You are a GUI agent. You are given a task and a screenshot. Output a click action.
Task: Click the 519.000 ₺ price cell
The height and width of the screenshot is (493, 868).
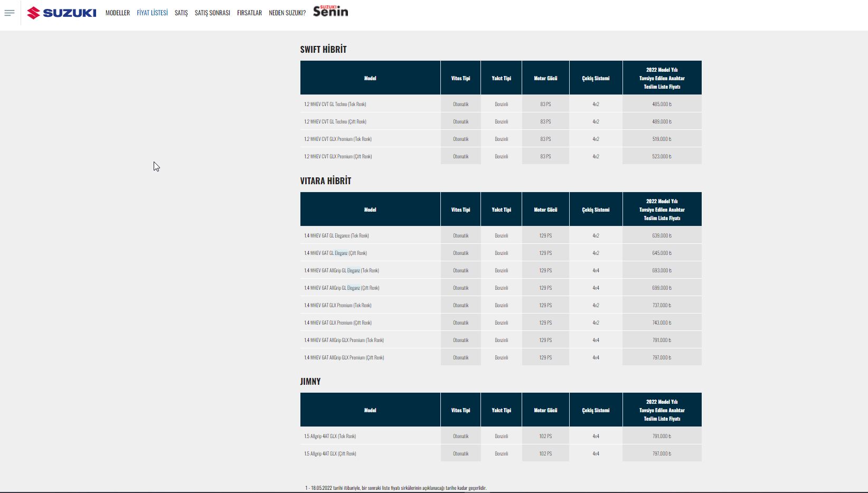[x=662, y=139]
